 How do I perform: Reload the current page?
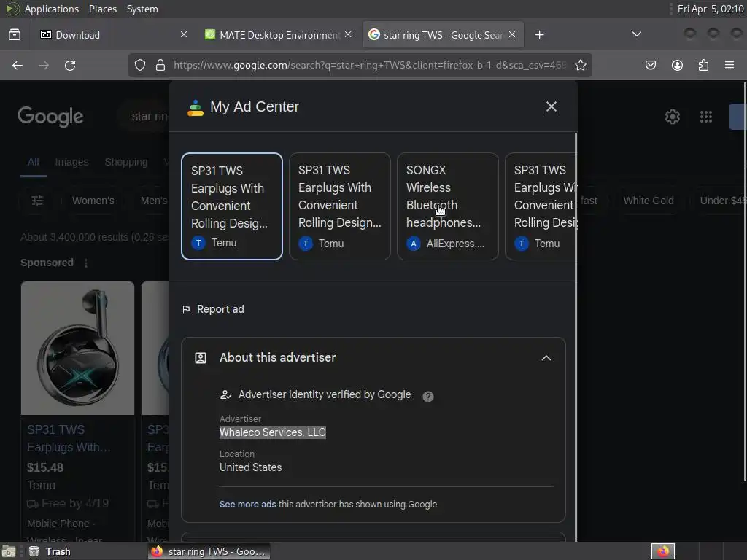click(x=70, y=65)
